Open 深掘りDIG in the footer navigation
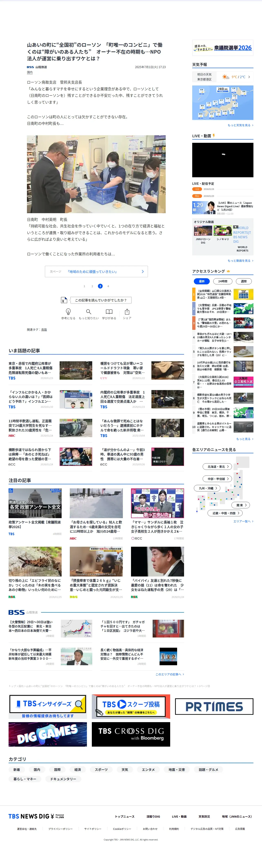Image resolution: width=262 pixels, height=868 pixels. (x=153, y=816)
